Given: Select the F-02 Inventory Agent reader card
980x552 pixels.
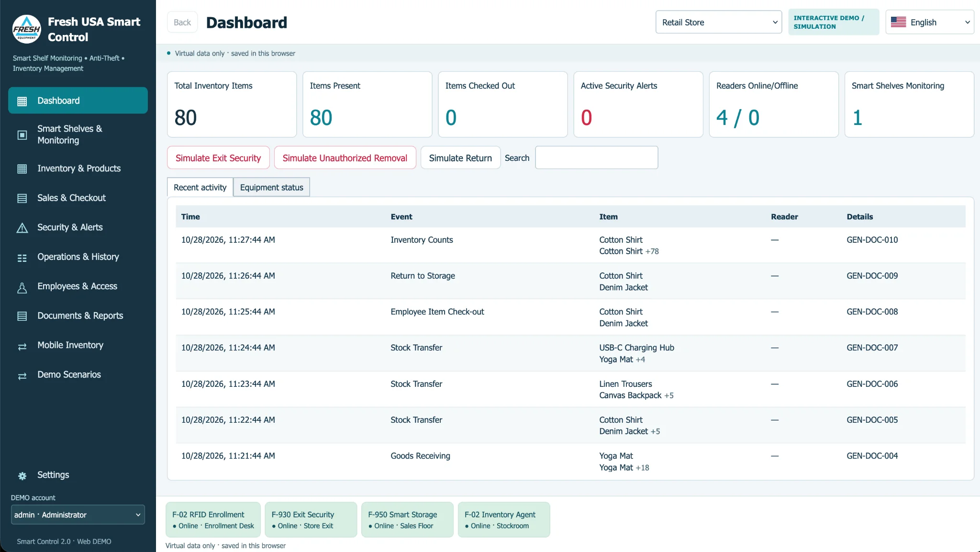Looking at the screenshot, I should click(x=504, y=519).
